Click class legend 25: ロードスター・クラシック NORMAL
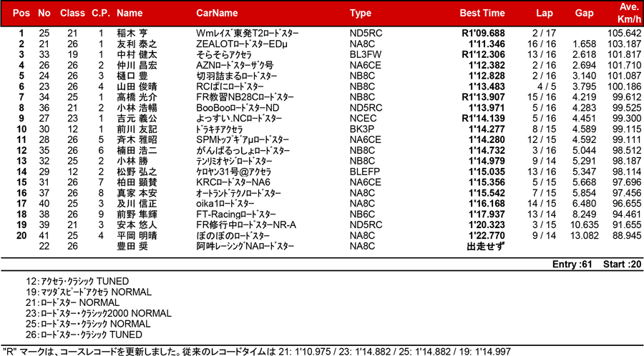This screenshot has width=644, height=356. pos(88,324)
